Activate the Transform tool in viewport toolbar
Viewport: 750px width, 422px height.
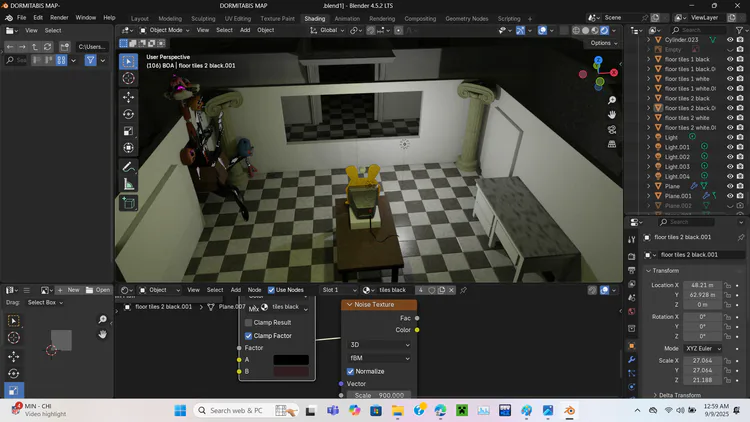[128, 148]
